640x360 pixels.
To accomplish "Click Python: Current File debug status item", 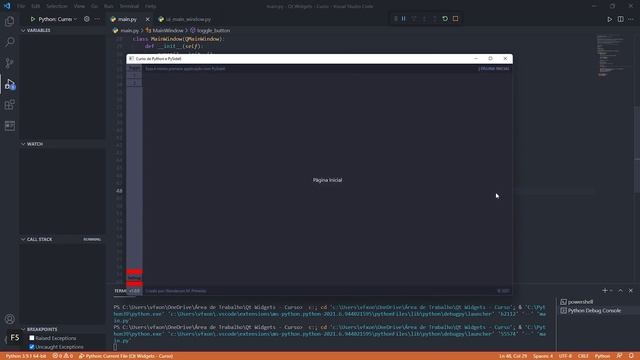I will 126,356.
